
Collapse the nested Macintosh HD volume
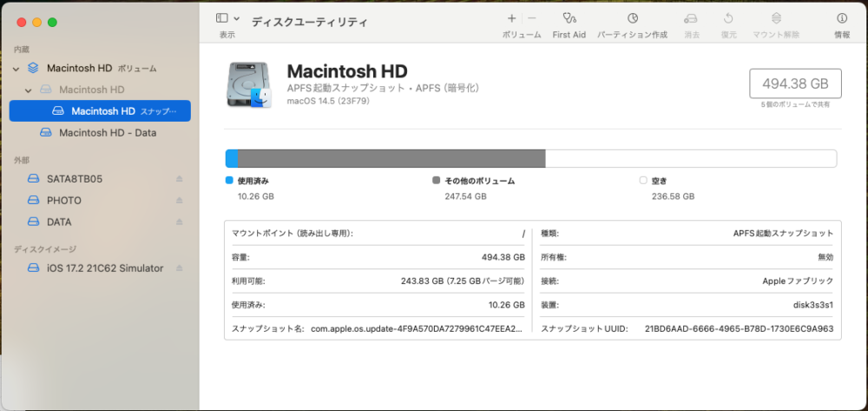[x=29, y=89]
